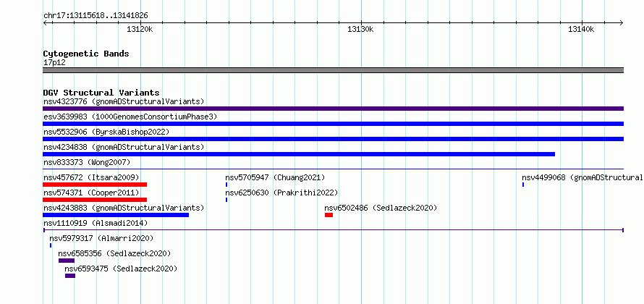Click the Cytogenetic Bands track title
Image resolution: width=644 pixels, height=304 pixels.
tap(86, 54)
